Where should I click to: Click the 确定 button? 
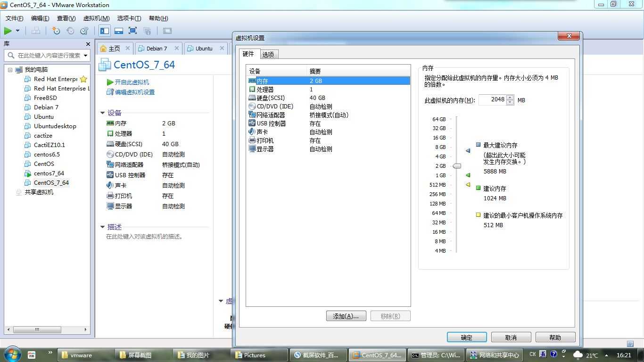[467, 337]
